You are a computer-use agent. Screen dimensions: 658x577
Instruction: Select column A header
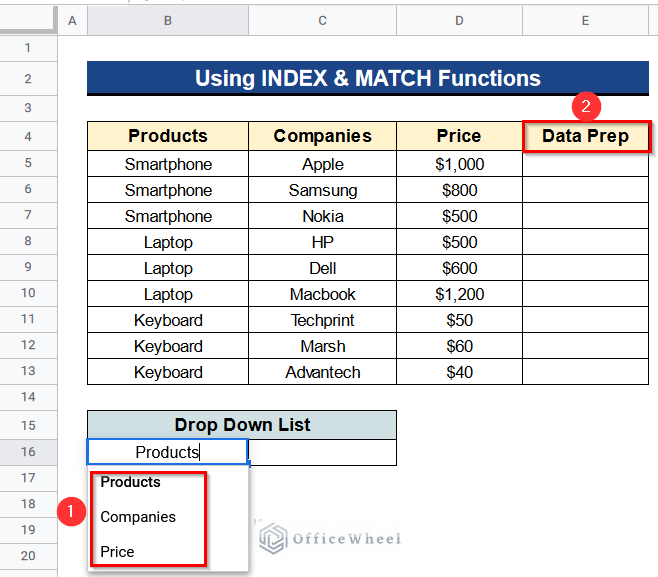pos(72,21)
